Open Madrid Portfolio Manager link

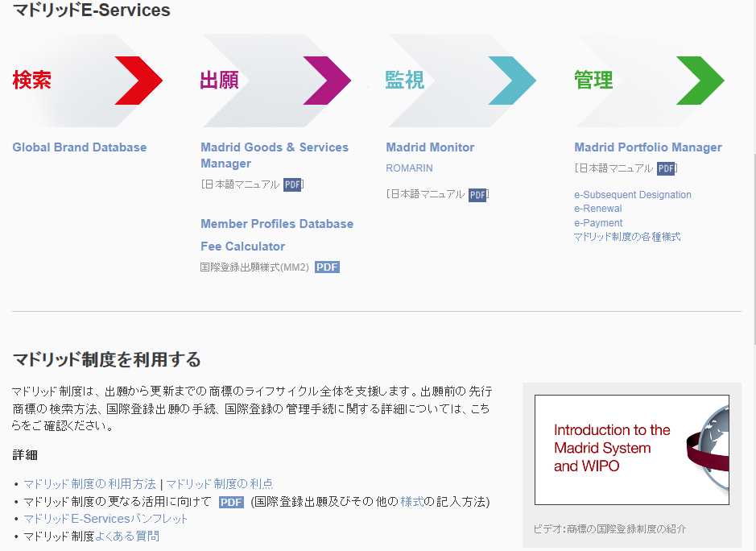(648, 147)
